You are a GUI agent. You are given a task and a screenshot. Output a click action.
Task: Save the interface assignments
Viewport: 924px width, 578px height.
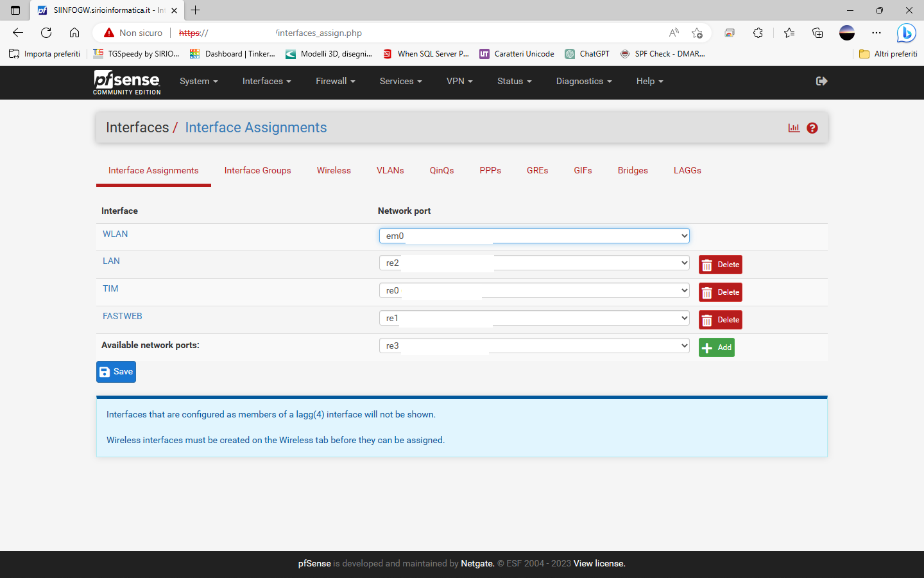pos(116,372)
